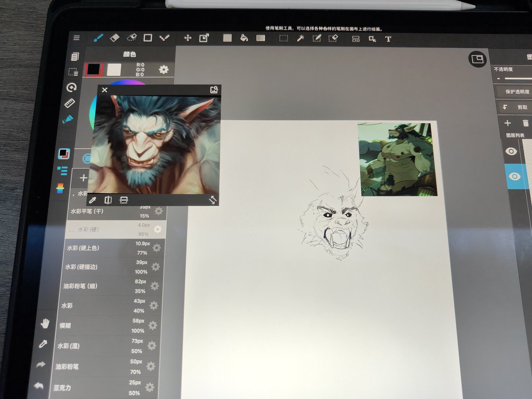Tap the Redo arrow
The height and width of the screenshot is (399, 532).
[x=41, y=364]
